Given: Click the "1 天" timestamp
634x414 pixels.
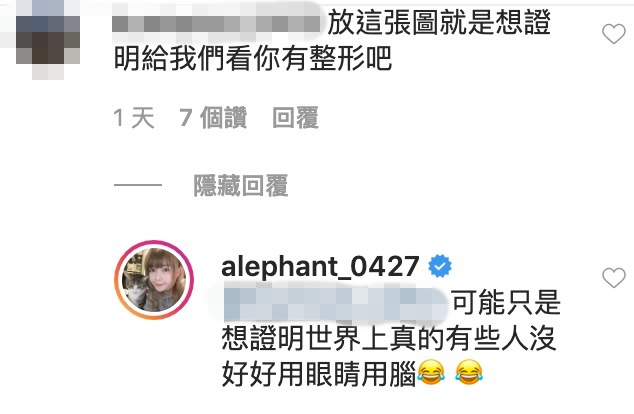Looking at the screenshot, I should pos(134,118).
